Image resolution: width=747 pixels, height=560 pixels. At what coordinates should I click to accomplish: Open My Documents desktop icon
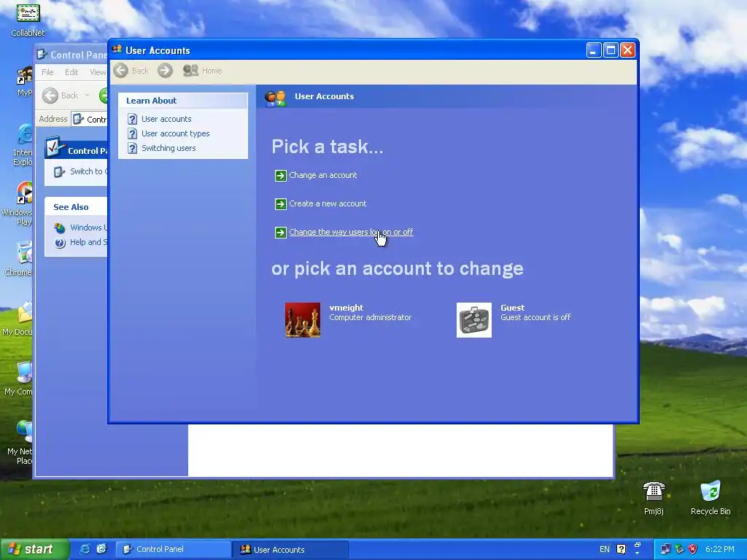click(18, 319)
